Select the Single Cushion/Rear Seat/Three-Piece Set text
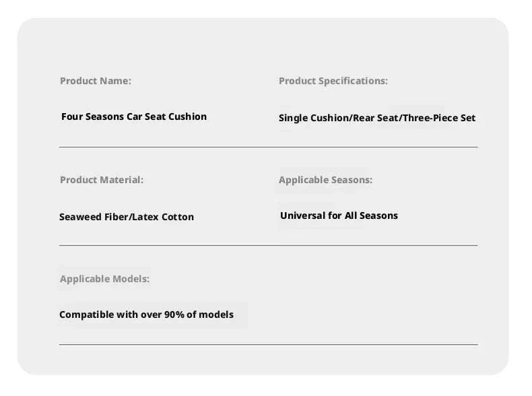Viewport: 532px width, 396px height. 377,118
